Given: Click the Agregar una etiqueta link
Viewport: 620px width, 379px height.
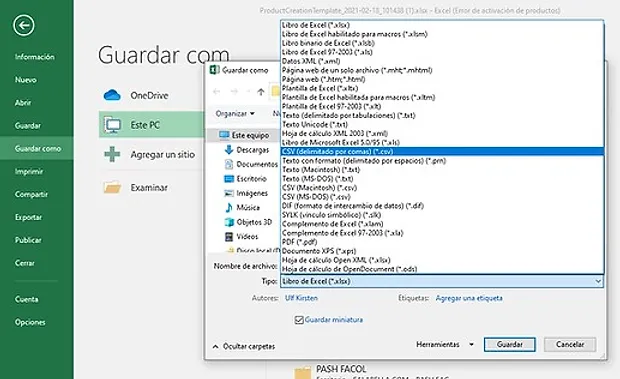Looking at the screenshot, I should click(x=469, y=298).
